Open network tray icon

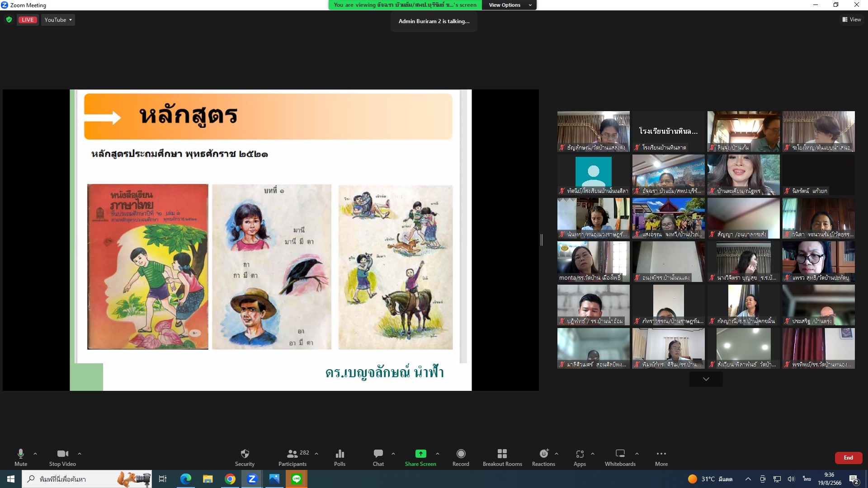pyautogui.click(x=777, y=479)
